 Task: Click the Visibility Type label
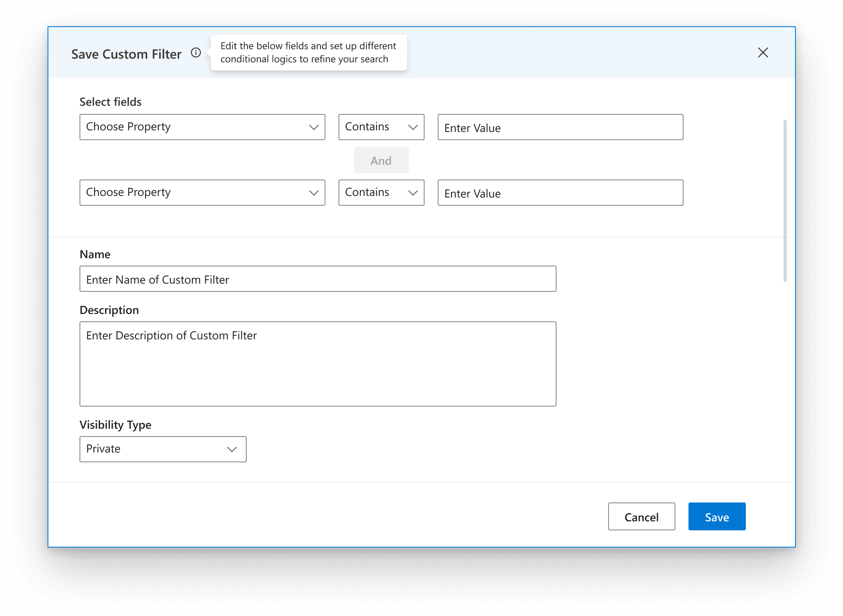point(115,425)
